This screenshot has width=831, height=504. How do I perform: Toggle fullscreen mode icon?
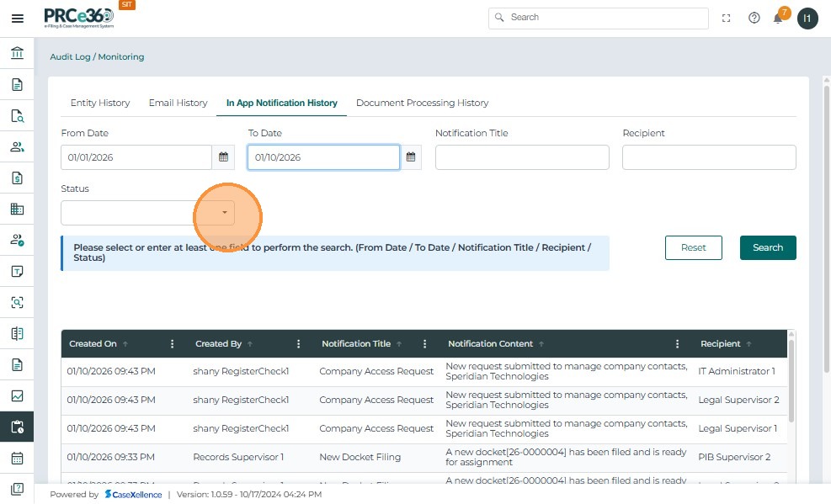[727, 18]
